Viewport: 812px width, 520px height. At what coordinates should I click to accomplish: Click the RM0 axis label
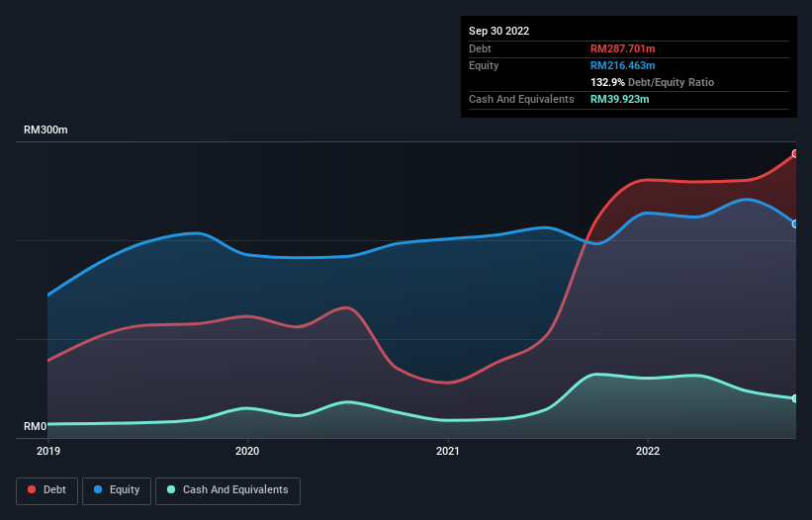point(36,426)
